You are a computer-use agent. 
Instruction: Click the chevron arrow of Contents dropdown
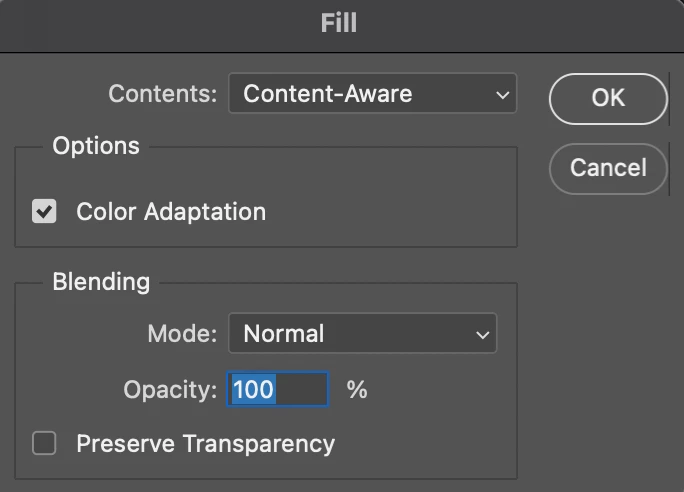[x=502, y=95]
